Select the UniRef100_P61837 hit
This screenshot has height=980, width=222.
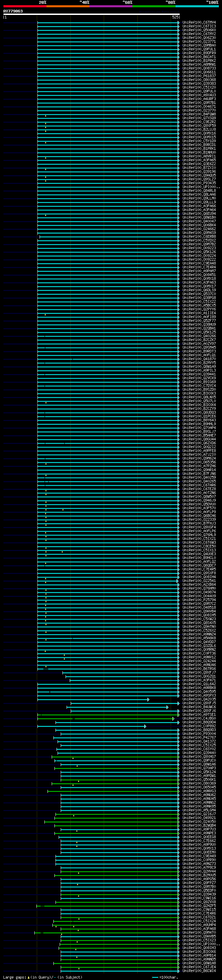(199, 76)
